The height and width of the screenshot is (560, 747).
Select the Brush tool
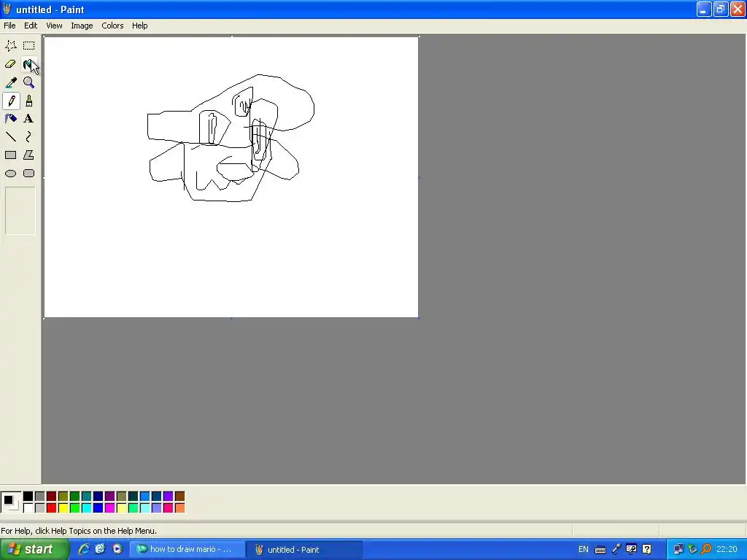pos(29,101)
